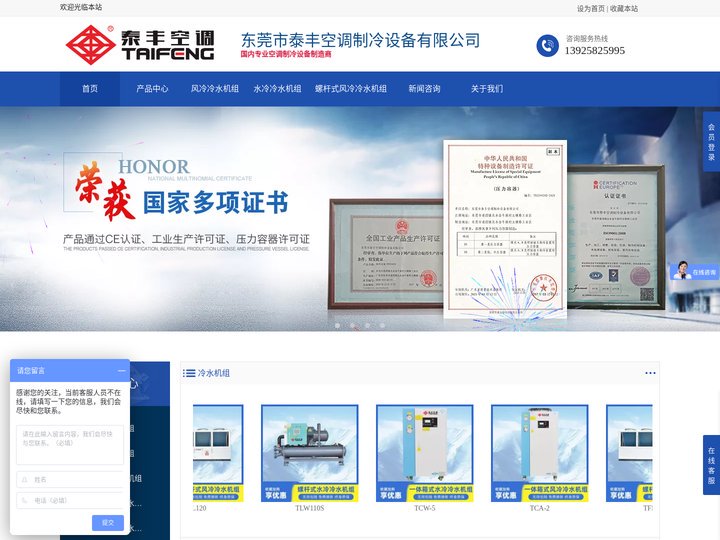Click the 设为首页 link

tap(591, 8)
